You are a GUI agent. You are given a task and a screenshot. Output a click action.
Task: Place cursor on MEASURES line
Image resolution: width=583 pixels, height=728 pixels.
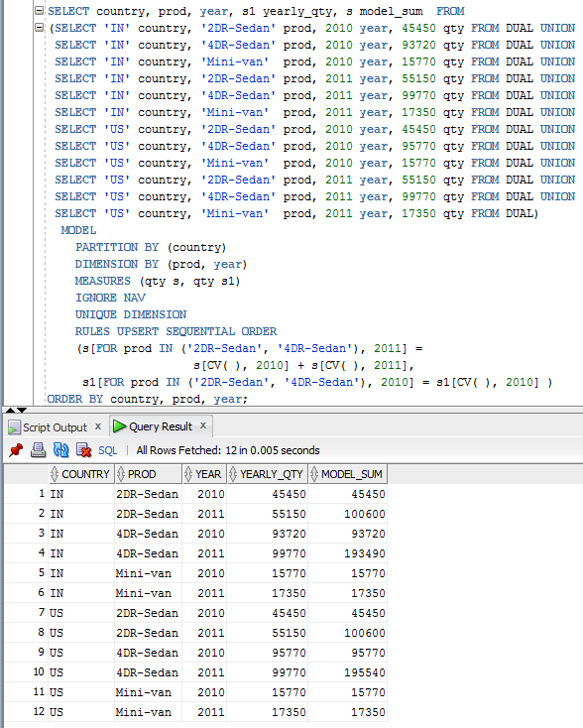tap(158, 281)
